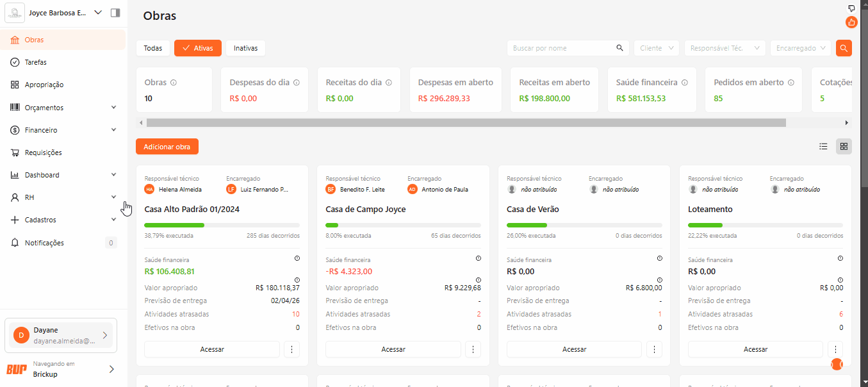Open three-dot menu for Loteamento card

click(835, 349)
